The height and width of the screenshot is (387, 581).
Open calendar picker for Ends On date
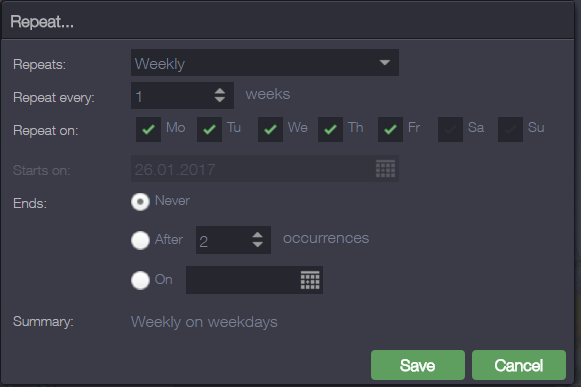click(310, 280)
